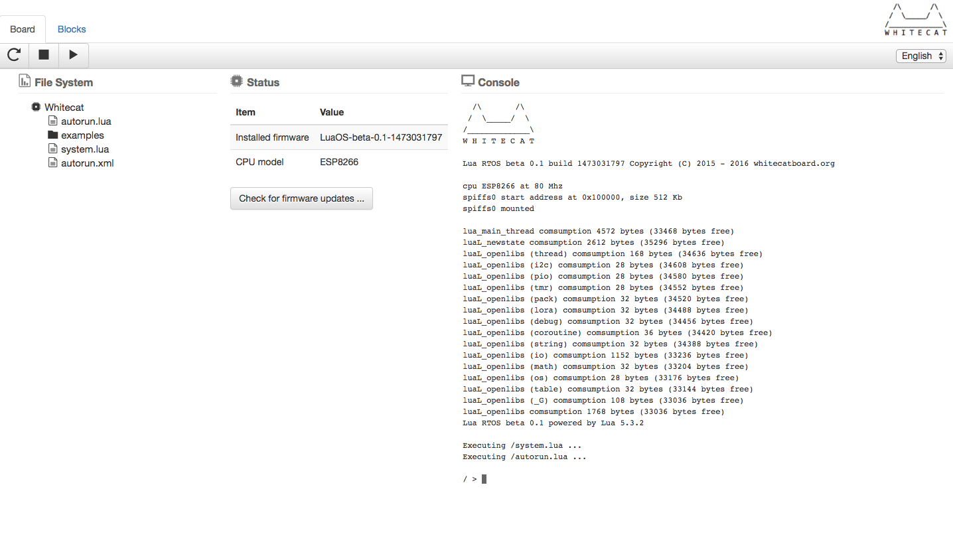Open autorun.xml file

pos(87,163)
